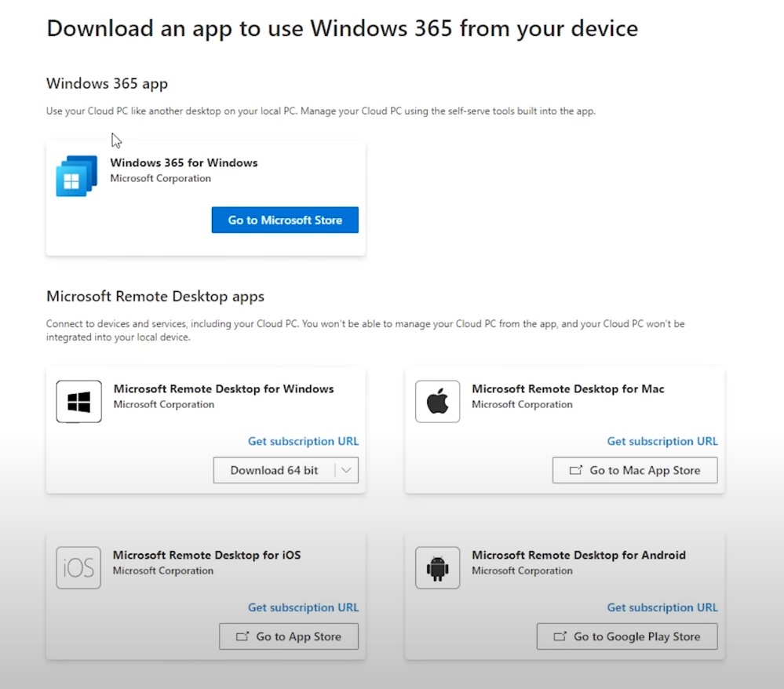Open Get subscription URL for iOS

coord(303,607)
